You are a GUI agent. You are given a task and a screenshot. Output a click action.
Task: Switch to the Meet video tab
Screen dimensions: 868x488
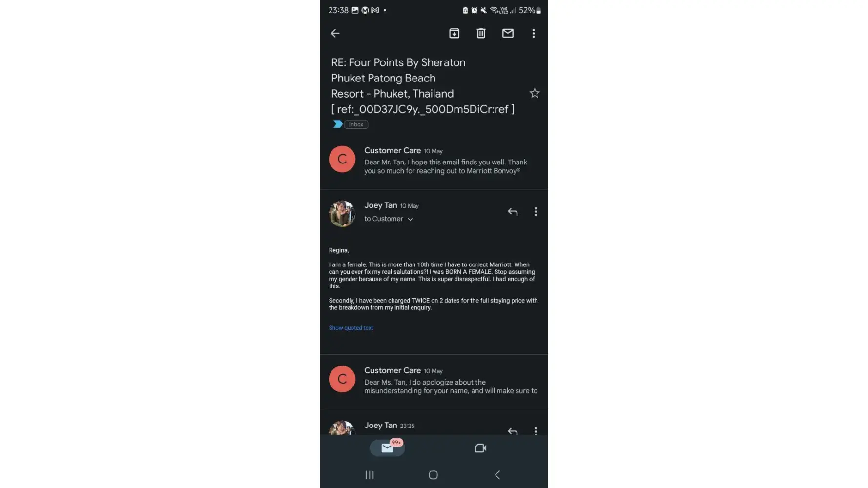point(480,448)
